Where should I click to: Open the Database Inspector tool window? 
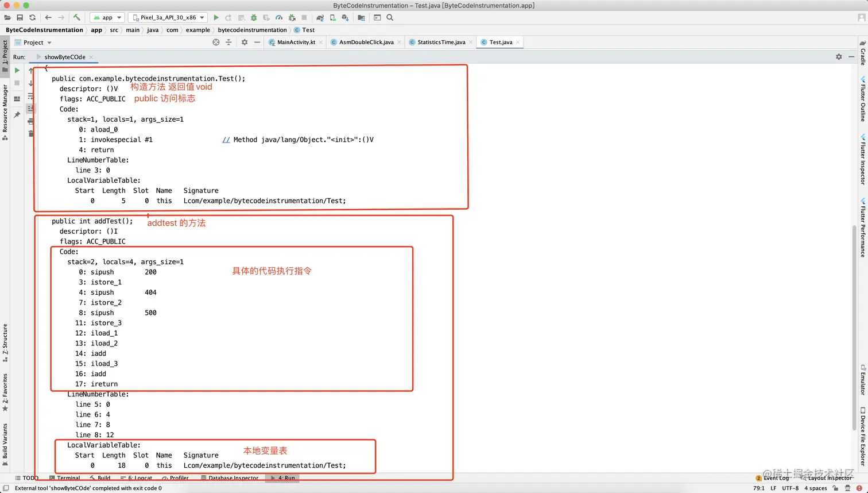[x=230, y=478]
